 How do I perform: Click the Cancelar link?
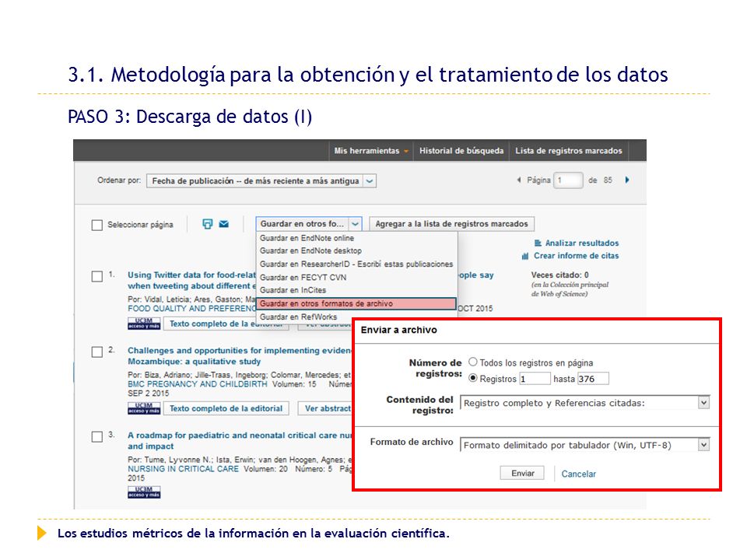click(x=578, y=474)
